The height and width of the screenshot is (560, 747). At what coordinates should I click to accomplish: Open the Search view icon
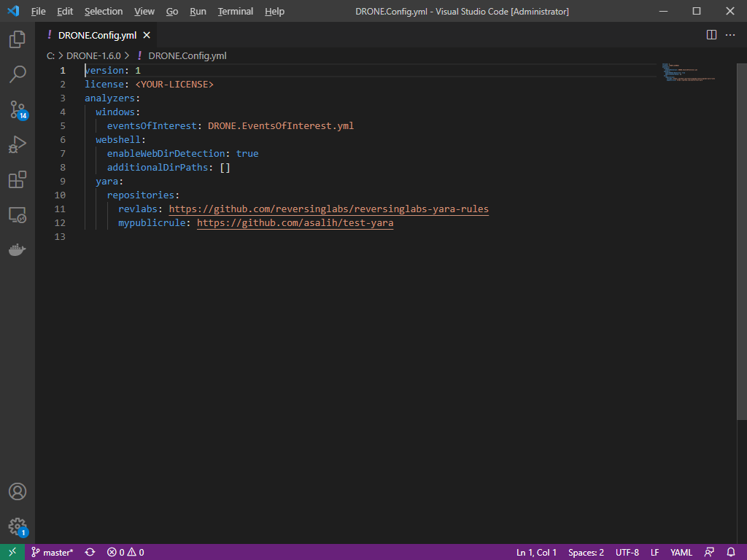coord(18,74)
